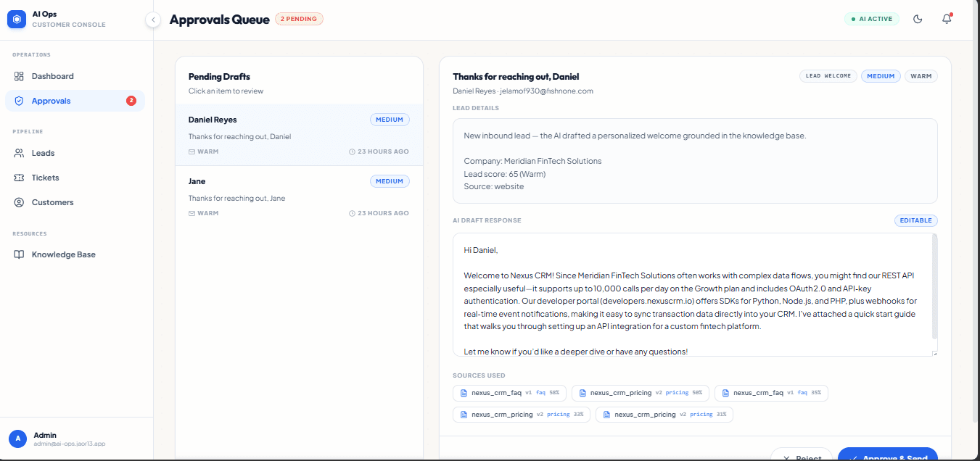Click the draft text area resize handle

pos(934,353)
